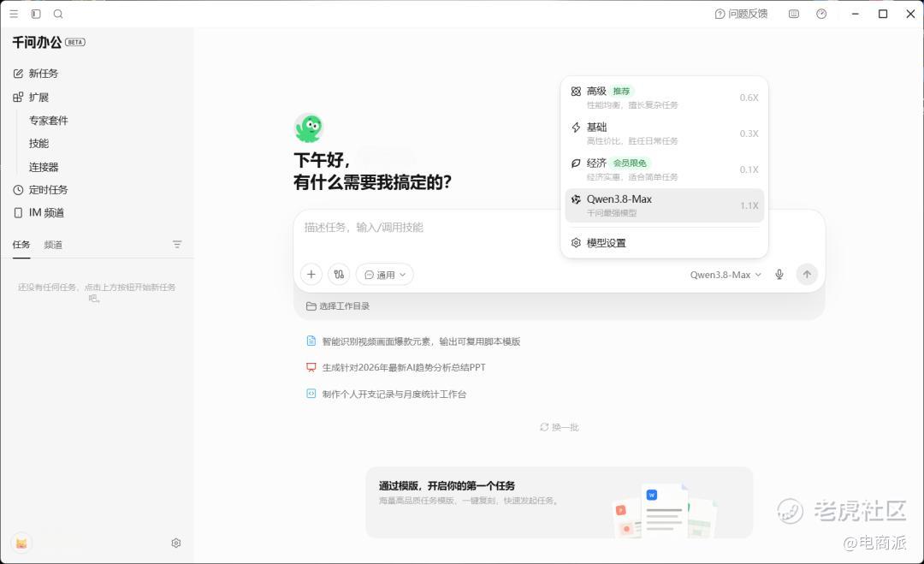924x564 pixels.
Task: Toggle the sidebar panel icon
Action: (x=36, y=14)
